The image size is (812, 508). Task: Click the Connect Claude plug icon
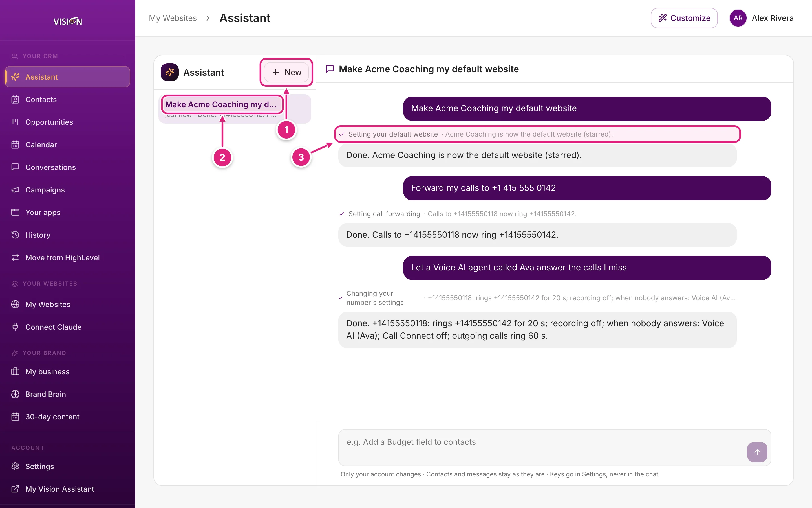tap(15, 327)
